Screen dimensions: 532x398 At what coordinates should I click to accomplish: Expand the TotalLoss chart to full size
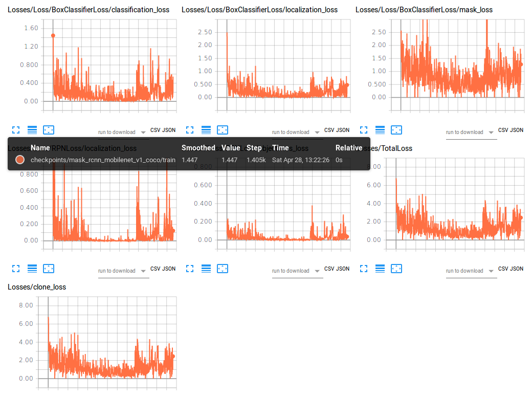(364, 269)
